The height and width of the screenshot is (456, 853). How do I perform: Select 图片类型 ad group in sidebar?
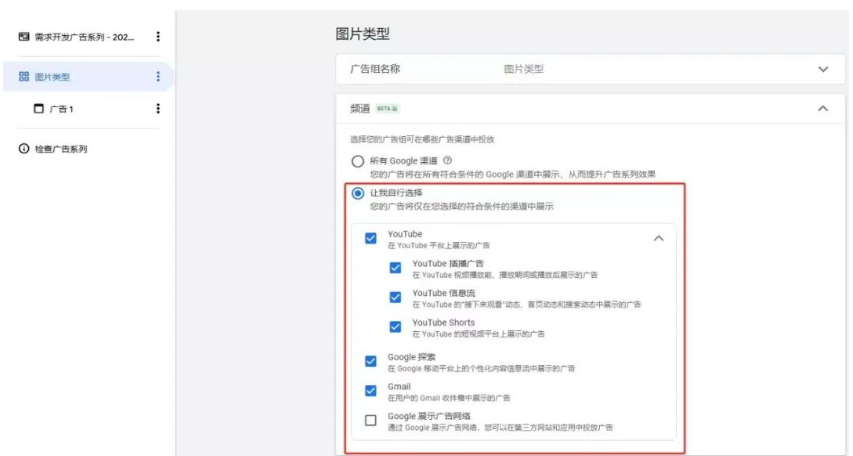[52, 77]
